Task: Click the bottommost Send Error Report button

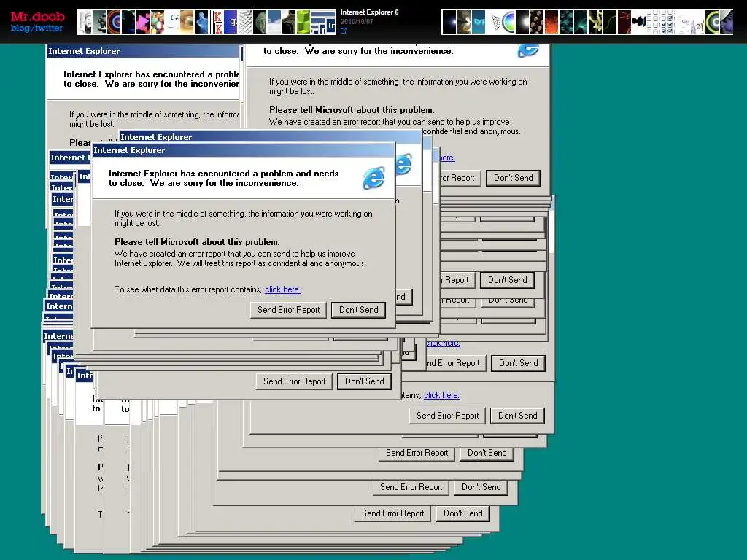Action: click(x=392, y=513)
